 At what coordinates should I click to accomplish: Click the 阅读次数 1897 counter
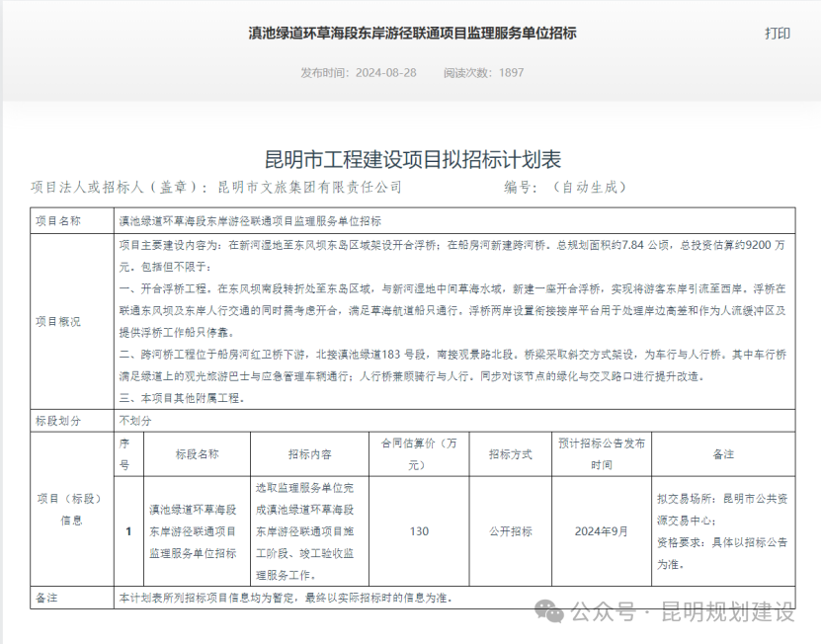483,73
